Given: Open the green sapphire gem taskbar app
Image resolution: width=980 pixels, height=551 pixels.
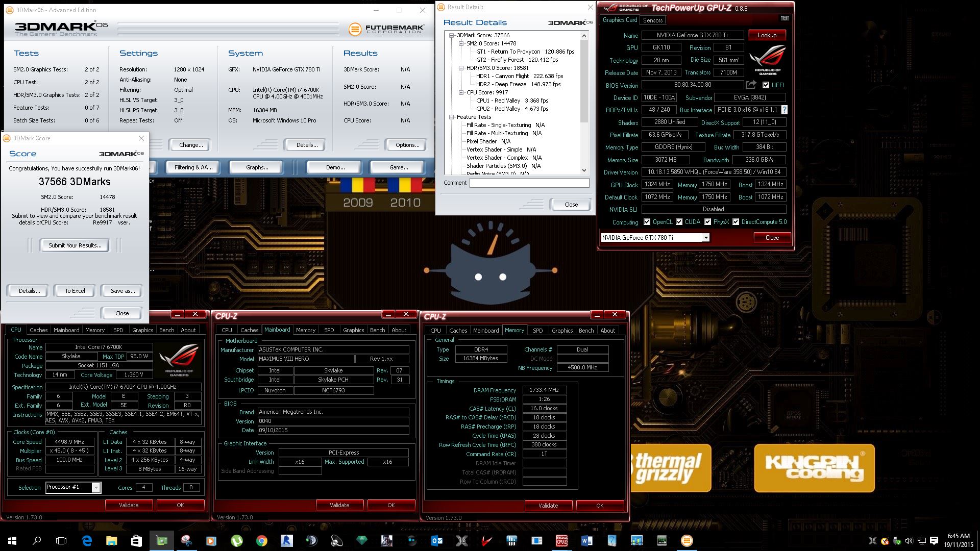Looking at the screenshot, I should pos(362,541).
